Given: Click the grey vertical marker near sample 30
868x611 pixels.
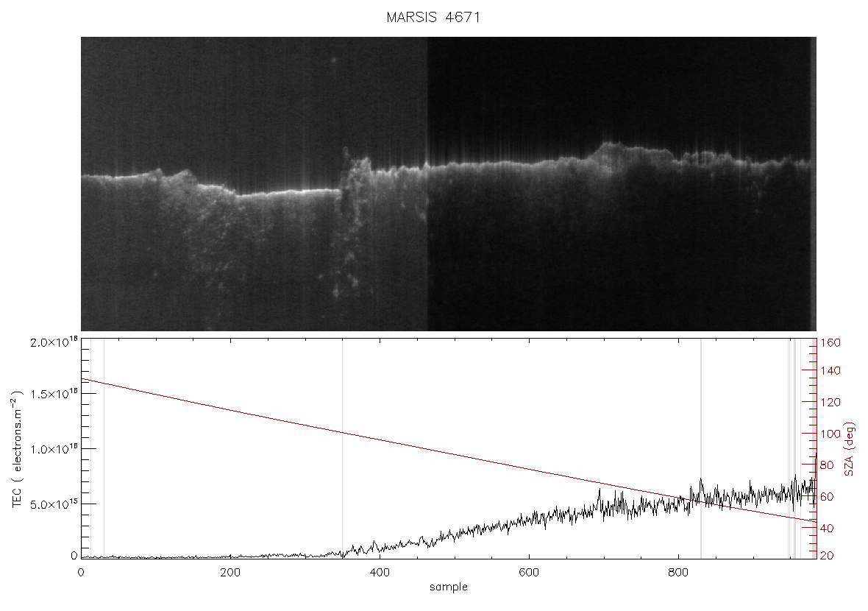Looking at the screenshot, I should coord(104,449).
